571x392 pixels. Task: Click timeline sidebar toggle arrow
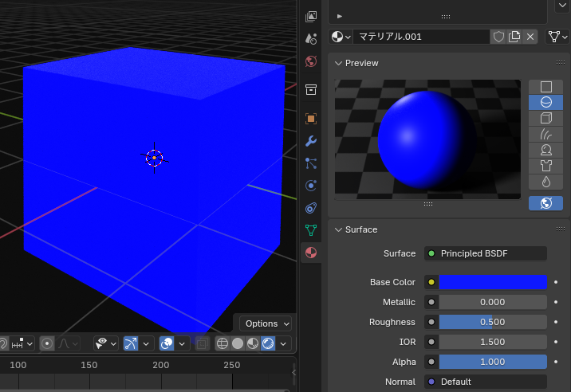click(294, 373)
